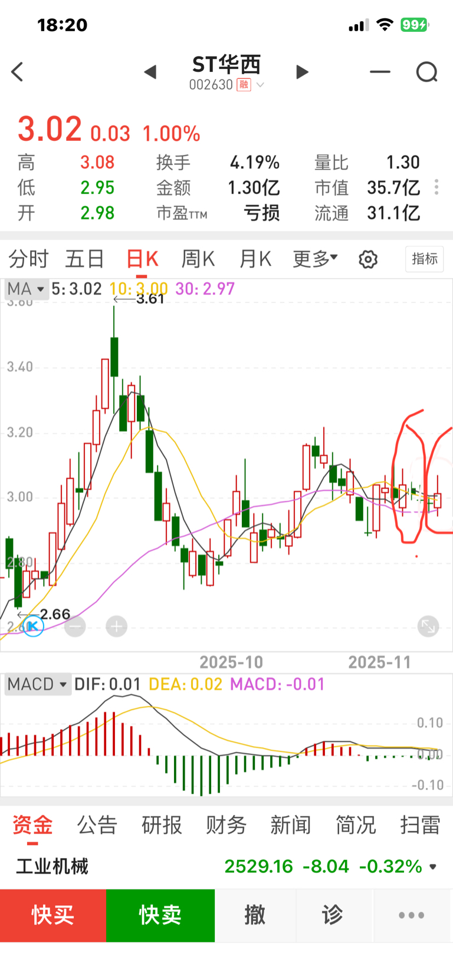Image resolution: width=453 pixels, height=980 pixels.
Task: Open more quote details via three dots
Action: [x=436, y=187]
